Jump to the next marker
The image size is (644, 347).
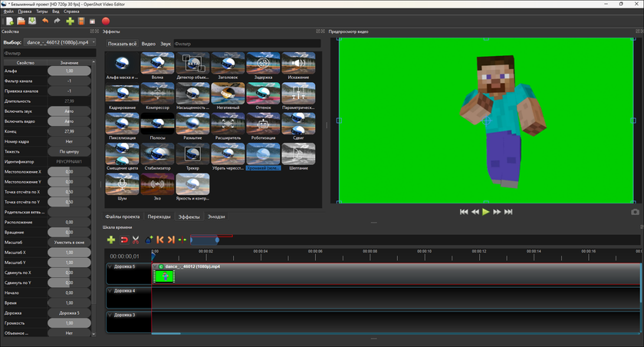point(171,240)
